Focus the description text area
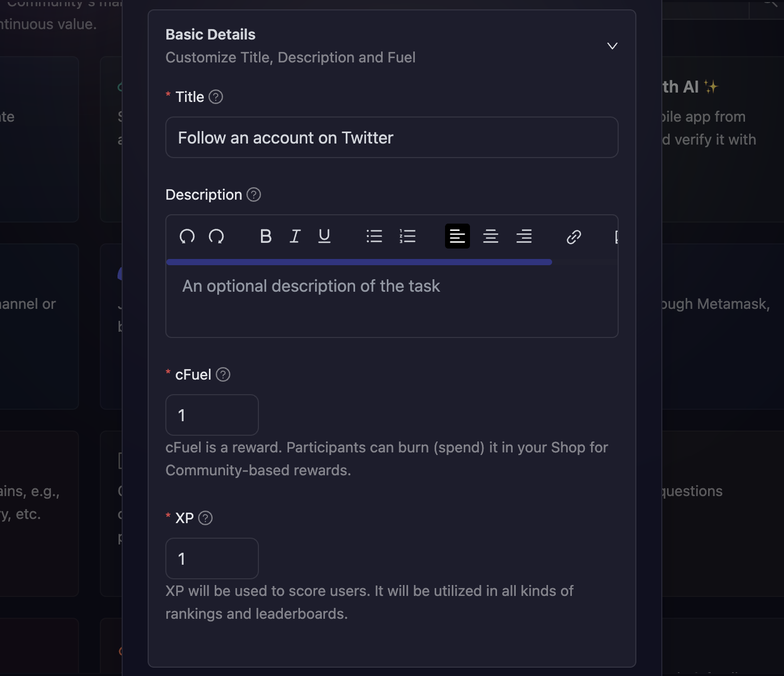Viewport: 784px width, 676px height. (391, 302)
